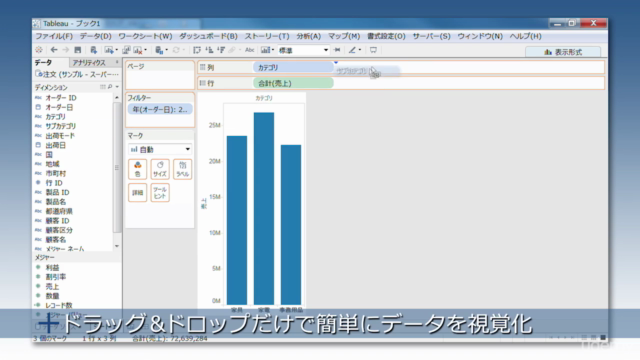The image size is (640, 360).
Task: Select the 出荷モード dimension field
Action: (x=60, y=136)
